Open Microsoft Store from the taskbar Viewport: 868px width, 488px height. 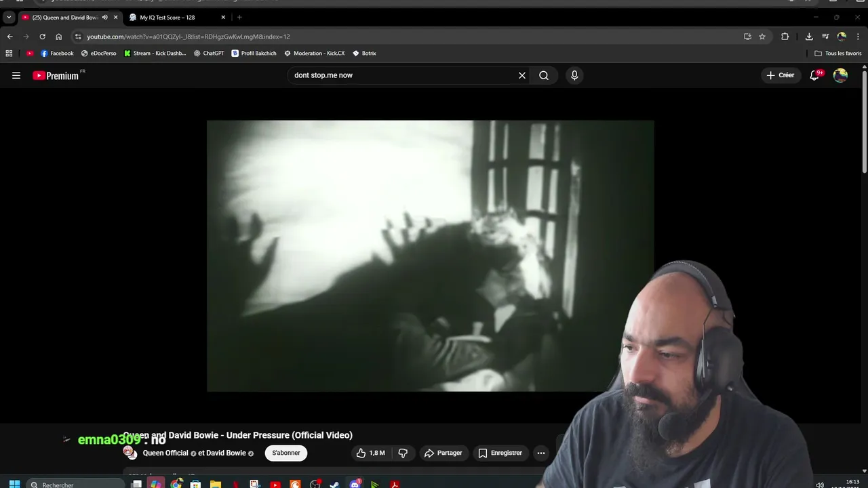[x=195, y=484]
